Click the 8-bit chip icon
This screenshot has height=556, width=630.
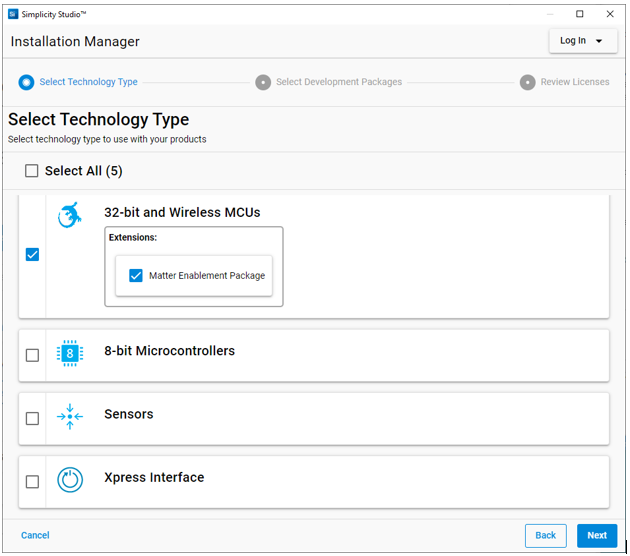coord(70,354)
